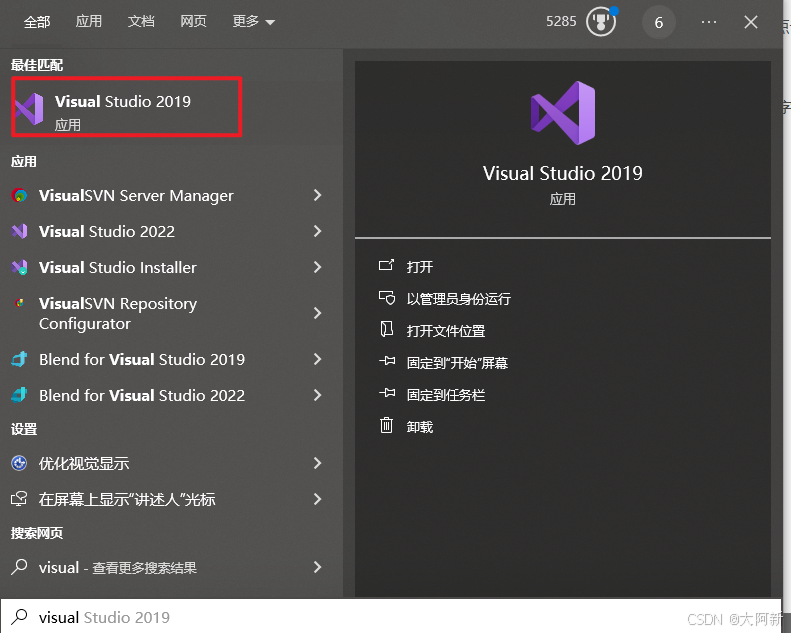Screen dimensions: 791x633
Task: Click the 在屏幕上显示"讲述人"光标 settings icon
Action: tap(19, 499)
